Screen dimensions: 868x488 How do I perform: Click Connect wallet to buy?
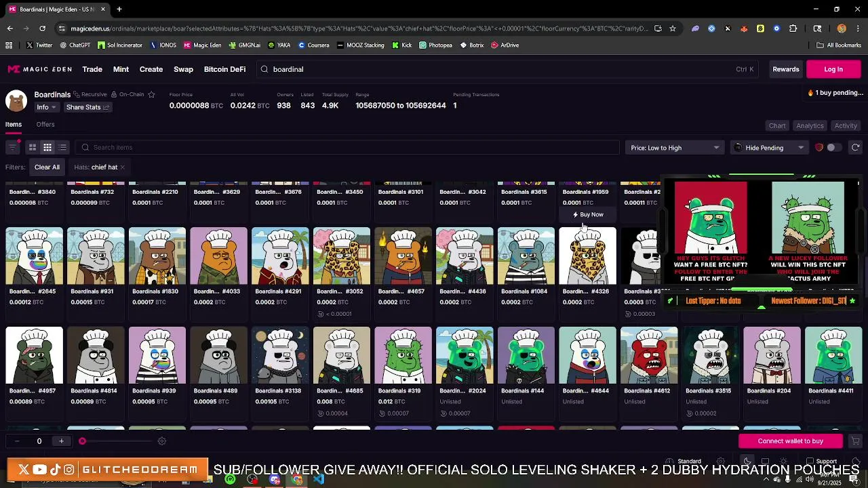791,441
